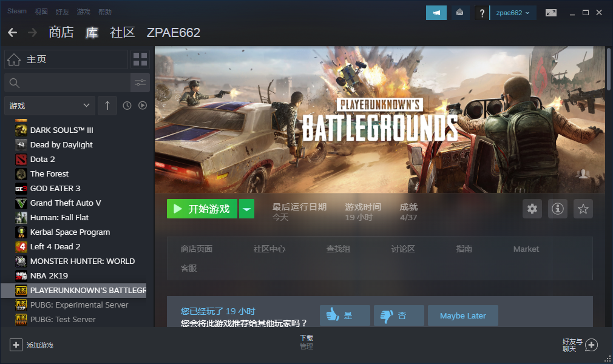Select DARK SOULS III in library
613x364 pixels.
(x=73, y=130)
